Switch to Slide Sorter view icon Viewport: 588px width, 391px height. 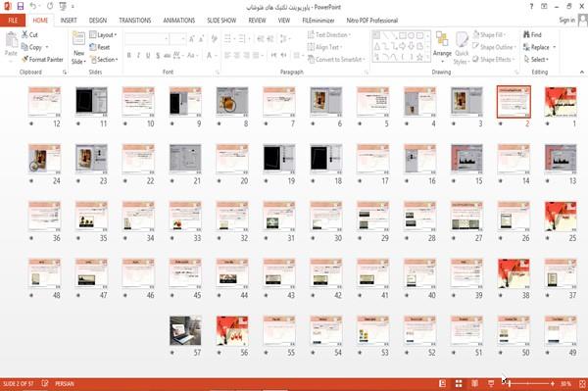[459, 383]
